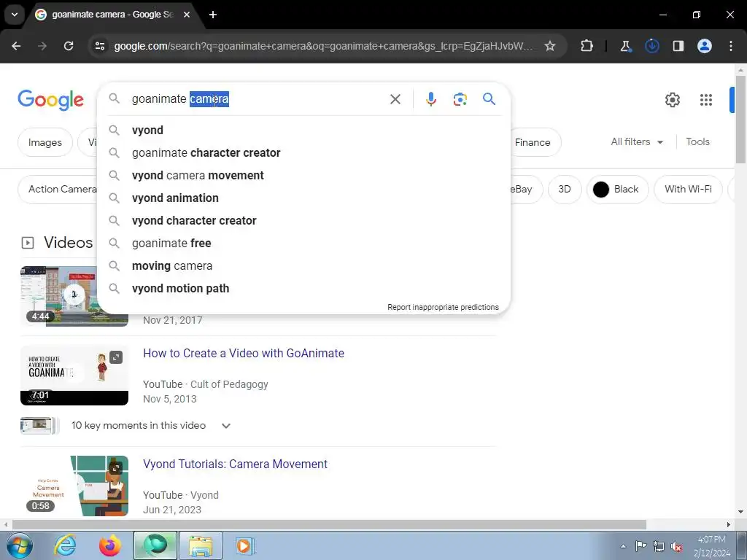The image size is (747, 560).
Task: Clear the search box text
Action: point(395,99)
